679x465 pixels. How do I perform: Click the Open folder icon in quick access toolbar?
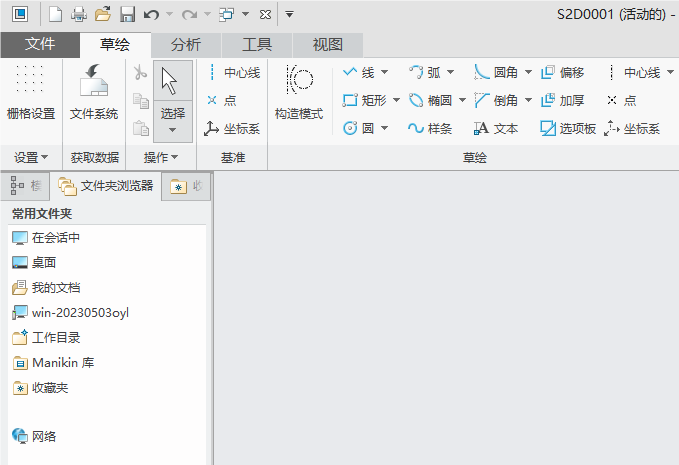point(103,14)
